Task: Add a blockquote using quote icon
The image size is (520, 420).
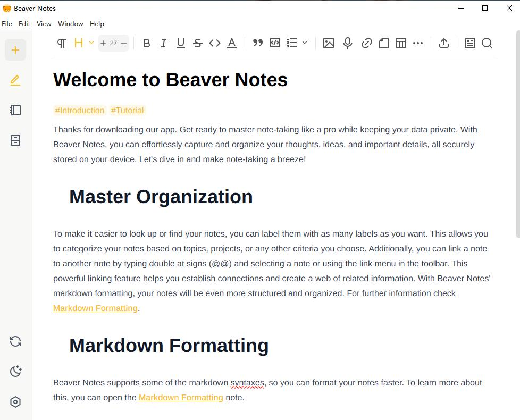Action: (x=258, y=43)
